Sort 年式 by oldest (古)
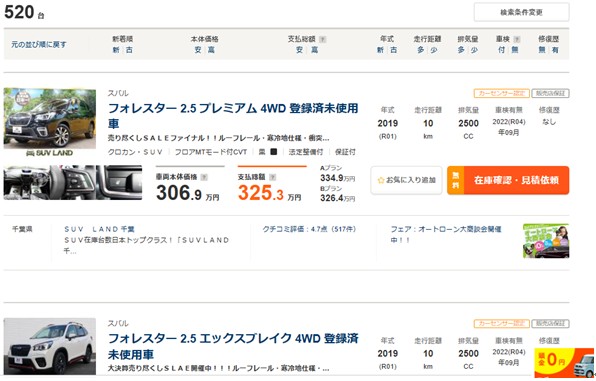596x381 pixels. [393, 50]
